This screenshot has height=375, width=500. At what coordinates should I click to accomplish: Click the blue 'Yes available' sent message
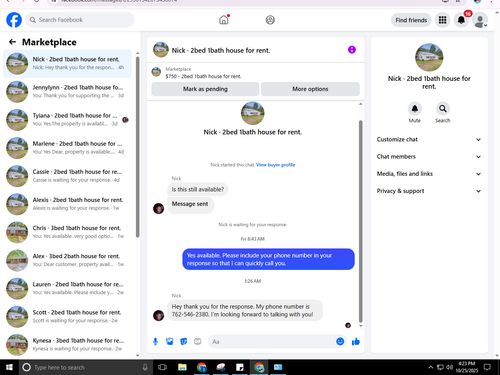268,259
